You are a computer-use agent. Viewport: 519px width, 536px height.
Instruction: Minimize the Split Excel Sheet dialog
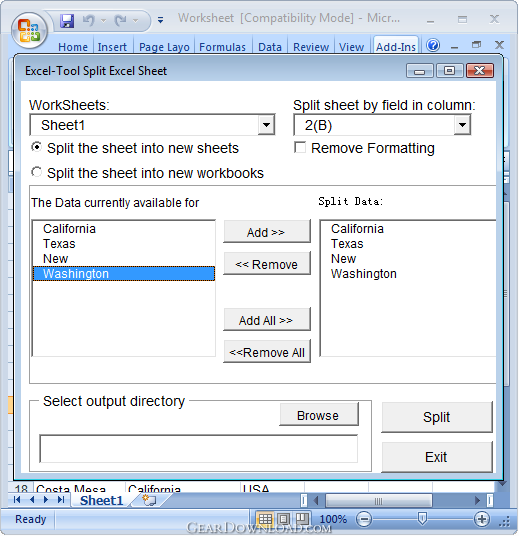420,70
